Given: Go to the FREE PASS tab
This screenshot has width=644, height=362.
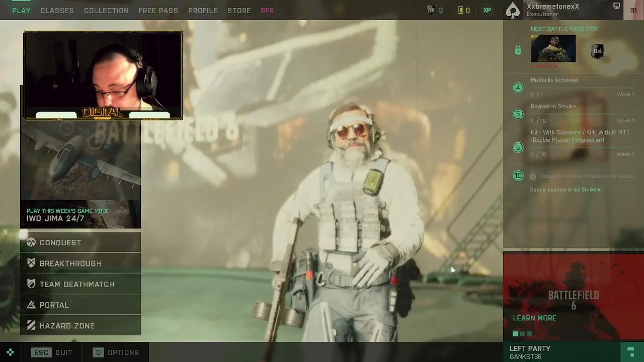Looking at the screenshot, I should point(158,11).
